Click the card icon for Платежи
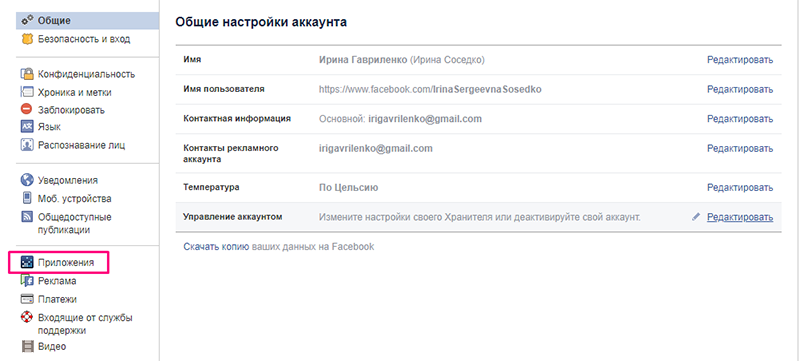Viewport: 800px width, 361px height. [x=27, y=299]
